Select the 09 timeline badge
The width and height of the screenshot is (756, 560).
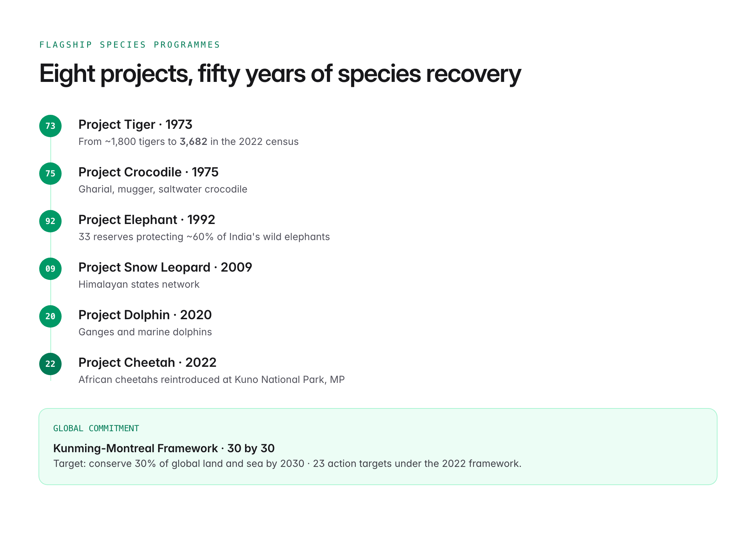(50, 269)
